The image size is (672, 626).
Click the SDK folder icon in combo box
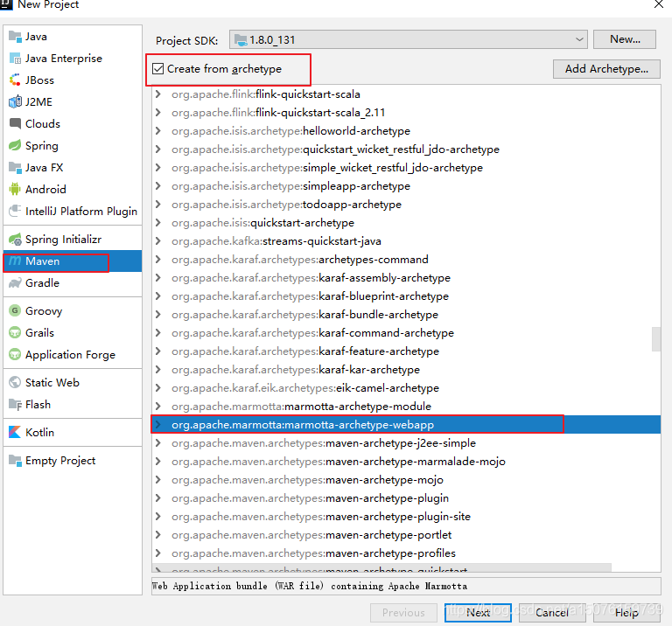[x=241, y=40]
